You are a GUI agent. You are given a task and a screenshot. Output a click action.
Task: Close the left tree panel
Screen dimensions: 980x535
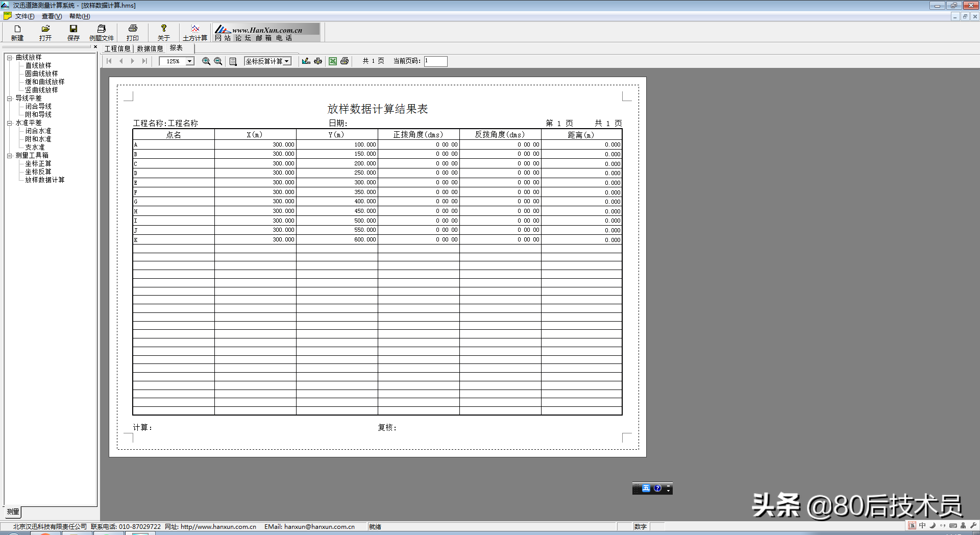coord(95,47)
